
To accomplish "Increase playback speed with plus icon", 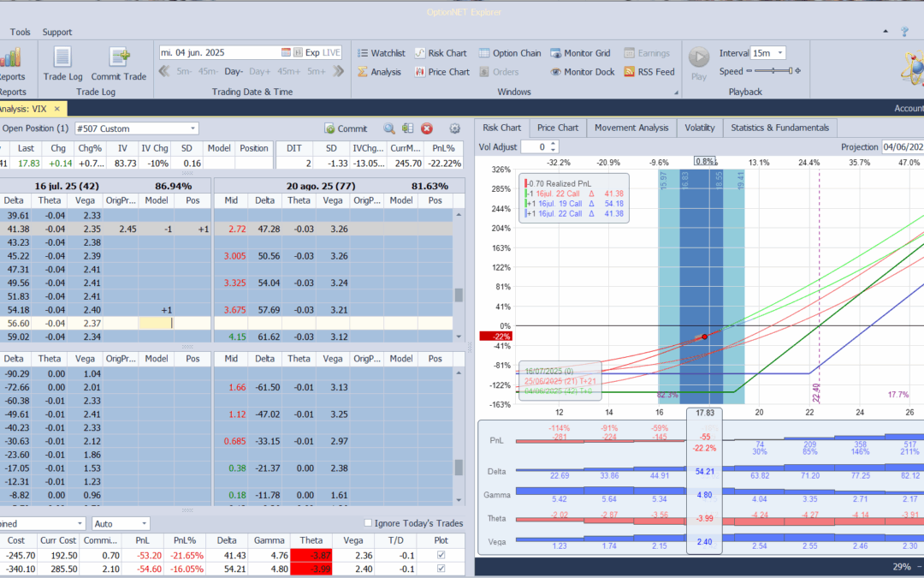I will (x=798, y=71).
